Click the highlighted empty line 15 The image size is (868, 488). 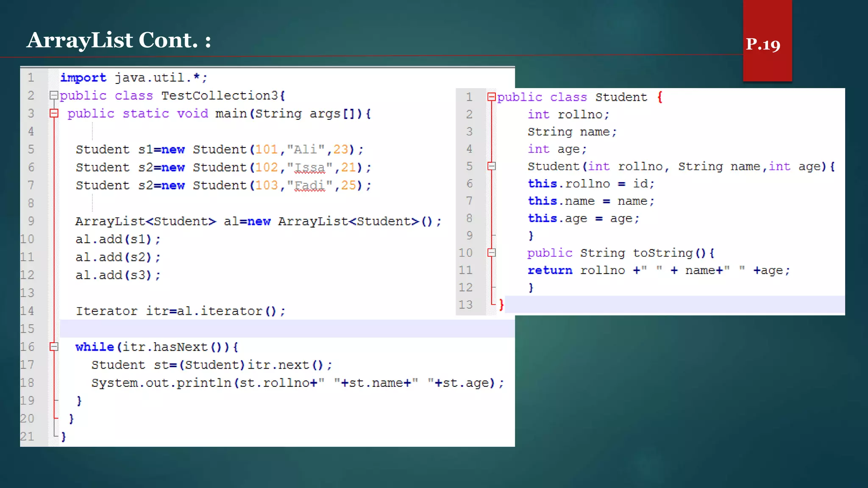click(287, 329)
